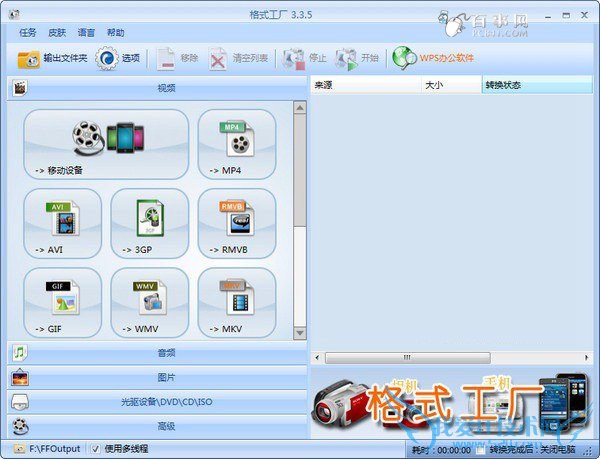Click the 格式工厂 banner image
The height and width of the screenshot is (459, 600).
[x=452, y=403]
